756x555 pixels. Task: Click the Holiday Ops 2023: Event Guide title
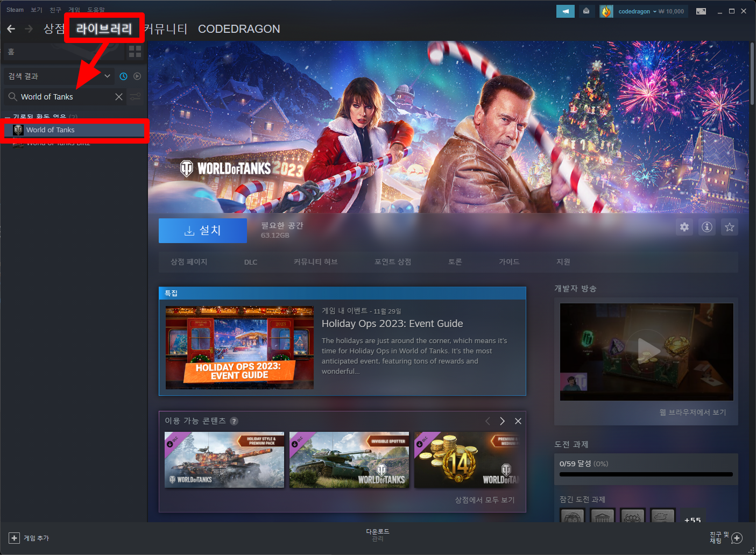pos(392,324)
